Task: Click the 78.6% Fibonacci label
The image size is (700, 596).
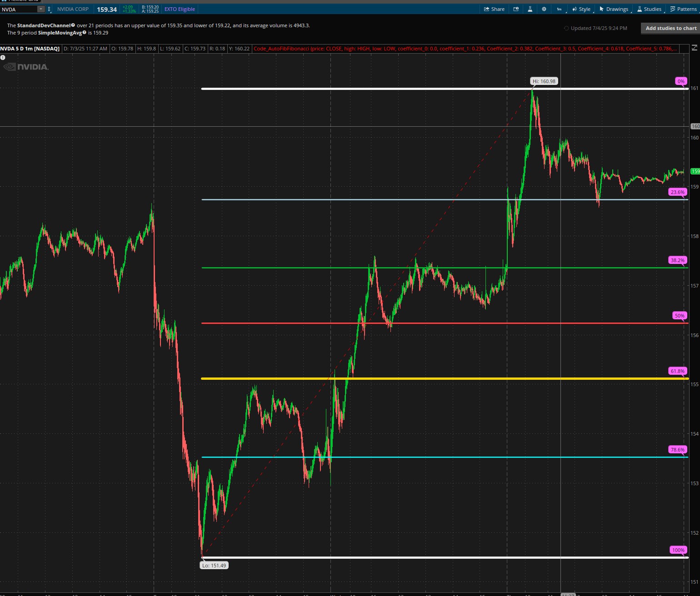Action: [677, 450]
